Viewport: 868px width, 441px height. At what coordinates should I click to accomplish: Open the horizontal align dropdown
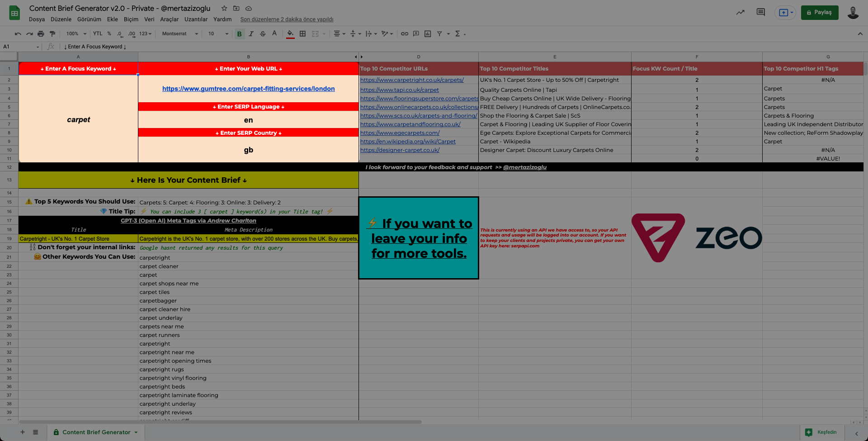(x=339, y=34)
